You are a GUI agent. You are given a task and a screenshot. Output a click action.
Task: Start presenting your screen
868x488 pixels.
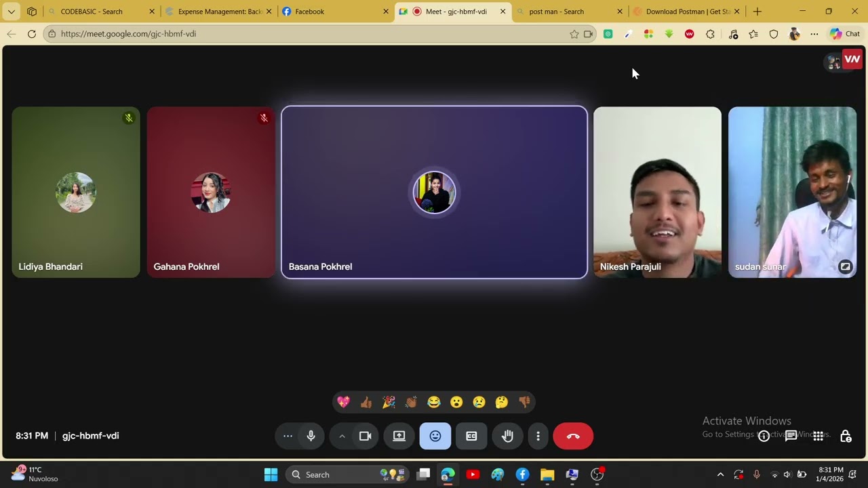pos(399,436)
